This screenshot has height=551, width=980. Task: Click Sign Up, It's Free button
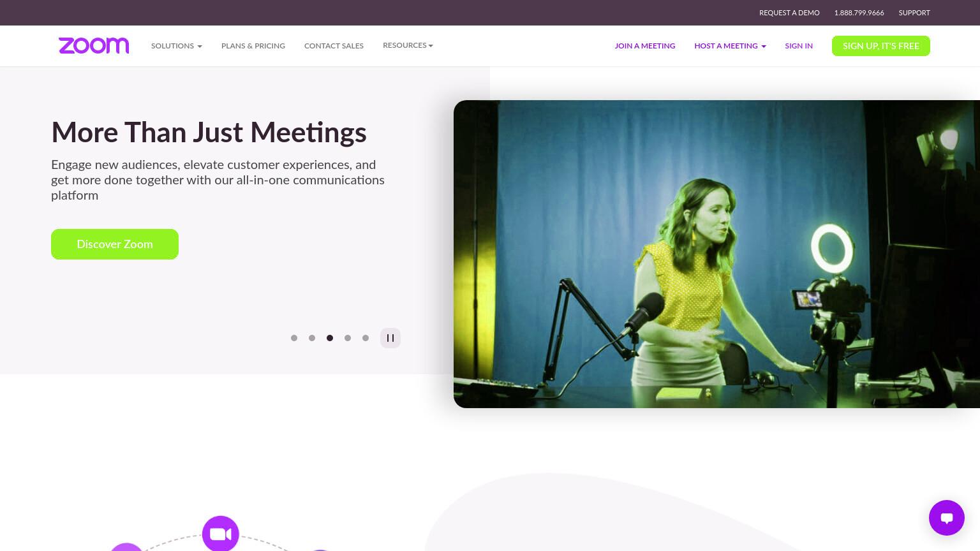(x=881, y=46)
